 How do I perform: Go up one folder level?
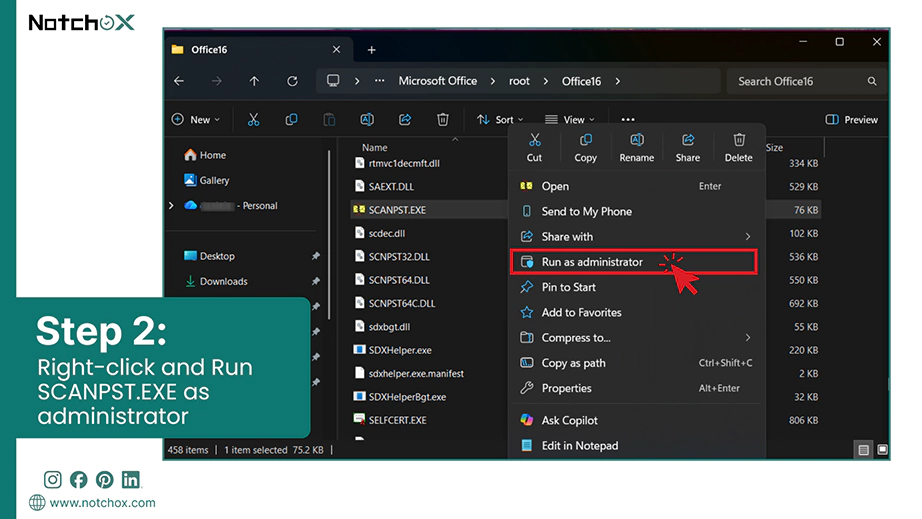(254, 81)
